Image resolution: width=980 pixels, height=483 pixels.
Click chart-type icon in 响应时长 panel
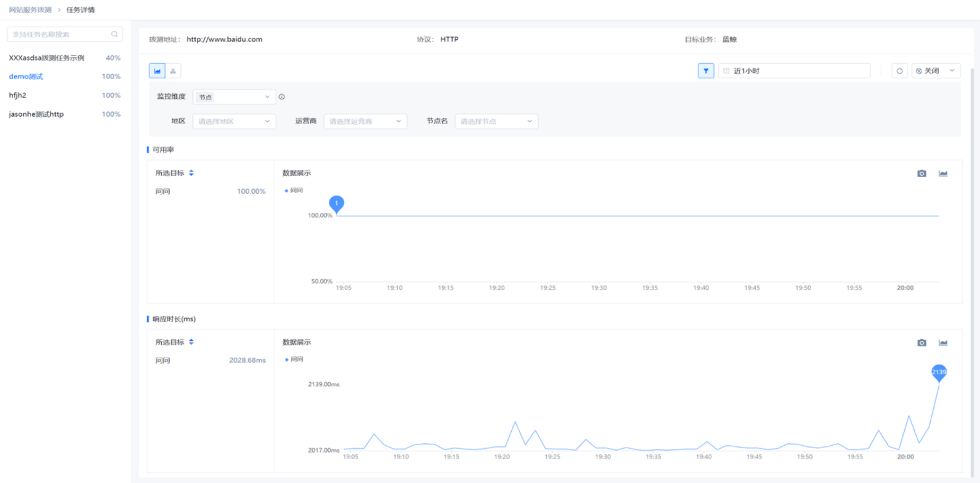pyautogui.click(x=943, y=342)
